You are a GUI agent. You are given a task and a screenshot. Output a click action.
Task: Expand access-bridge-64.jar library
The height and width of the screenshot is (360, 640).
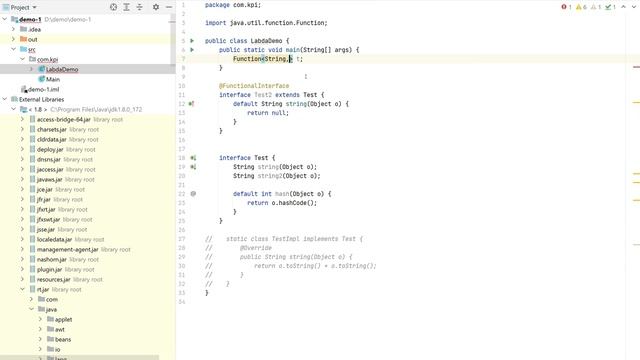[x=22, y=119]
